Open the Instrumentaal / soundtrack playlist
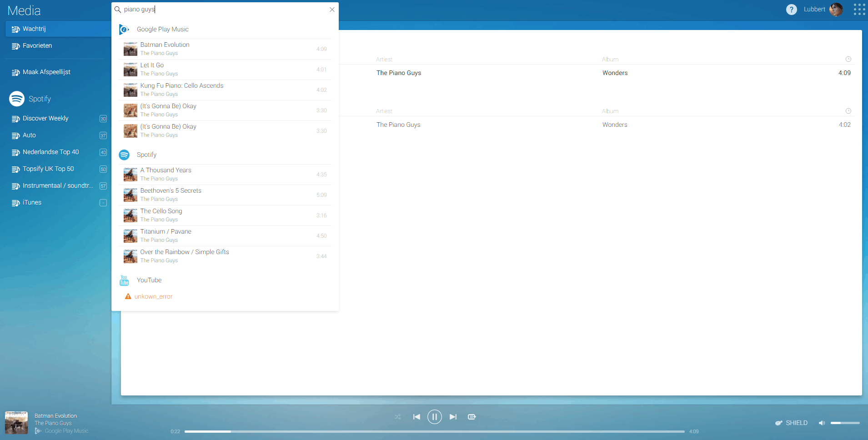 point(58,186)
